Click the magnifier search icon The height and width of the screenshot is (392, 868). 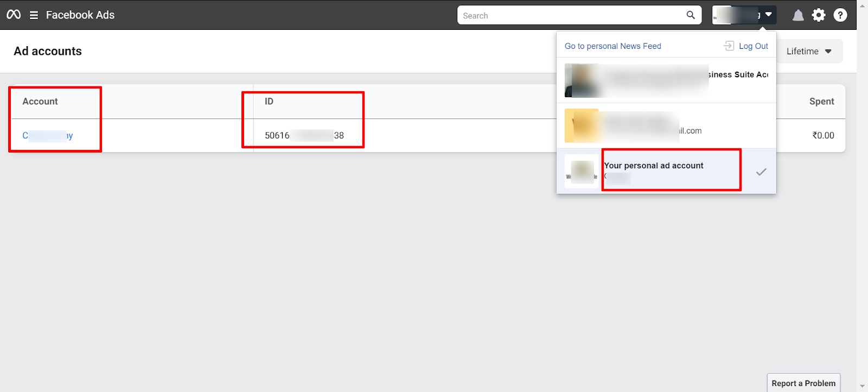click(691, 15)
